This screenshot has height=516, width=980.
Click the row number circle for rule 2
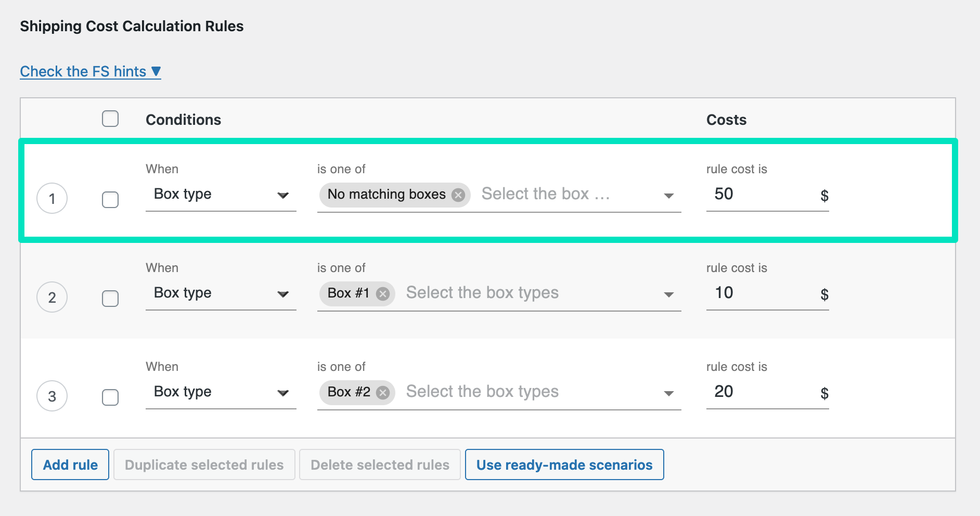click(52, 297)
